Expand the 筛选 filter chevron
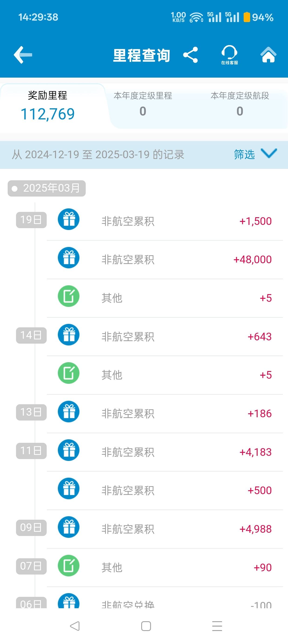Screen dimensions: 288x644 pyautogui.click(x=269, y=153)
